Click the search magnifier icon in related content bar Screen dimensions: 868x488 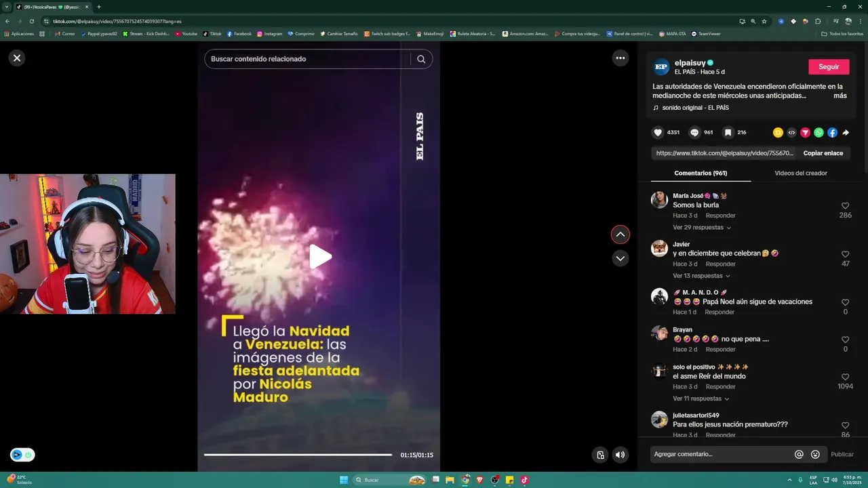click(421, 59)
